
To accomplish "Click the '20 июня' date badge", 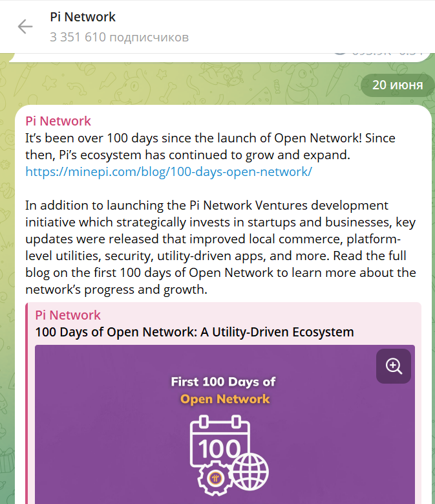I will (x=398, y=85).
